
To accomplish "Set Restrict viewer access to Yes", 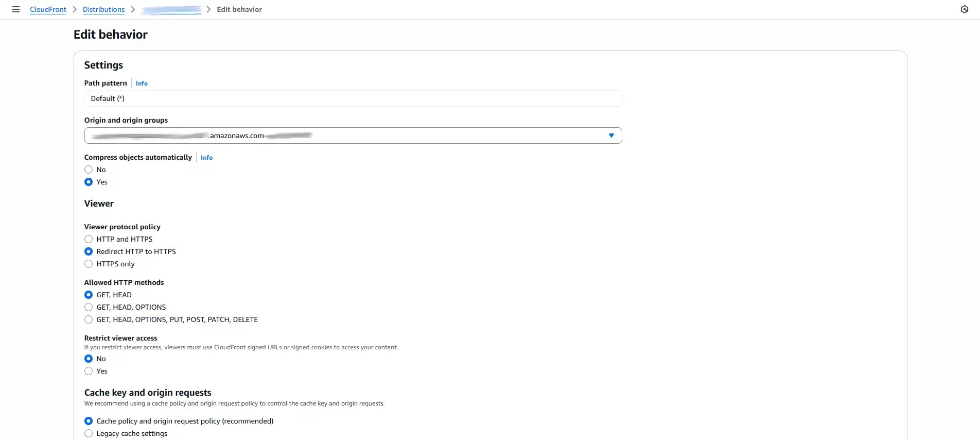I will click(x=89, y=371).
